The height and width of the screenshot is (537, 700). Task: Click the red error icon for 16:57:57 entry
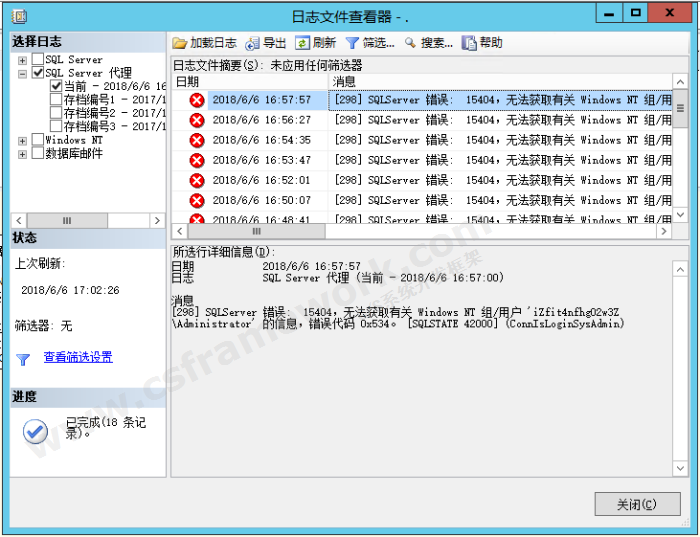(x=197, y=100)
